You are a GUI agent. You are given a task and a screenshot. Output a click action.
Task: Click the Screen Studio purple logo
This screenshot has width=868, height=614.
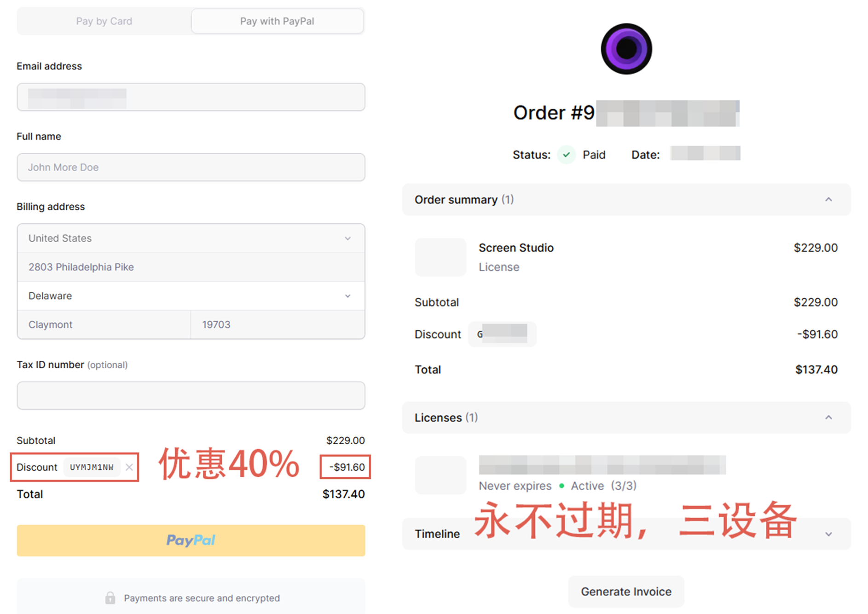[626, 49]
